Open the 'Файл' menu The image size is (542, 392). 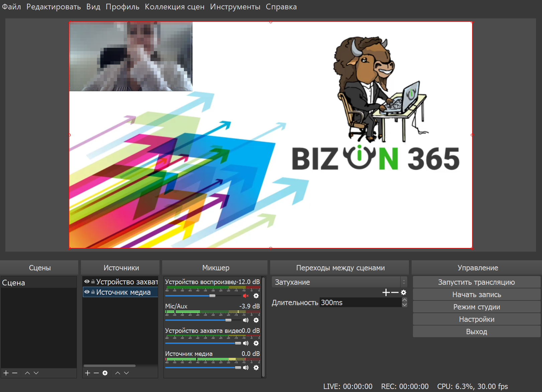click(x=11, y=7)
